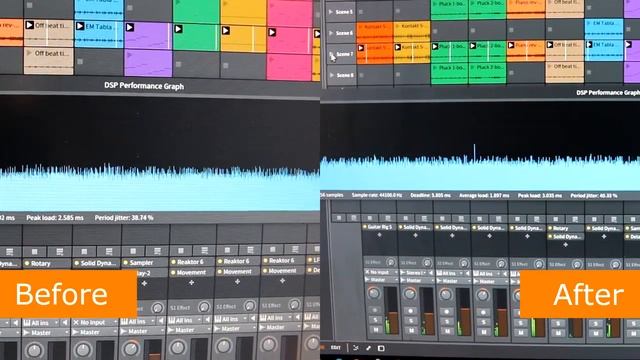Click play on yellow Kontakt 5 clip, Scene 7
The height and width of the screenshot is (360, 640).
398,48
